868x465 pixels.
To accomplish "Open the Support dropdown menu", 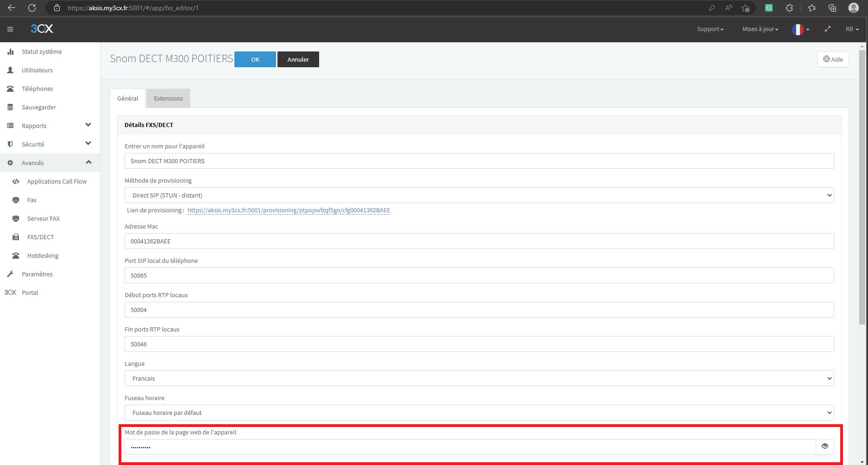I will click(x=710, y=29).
